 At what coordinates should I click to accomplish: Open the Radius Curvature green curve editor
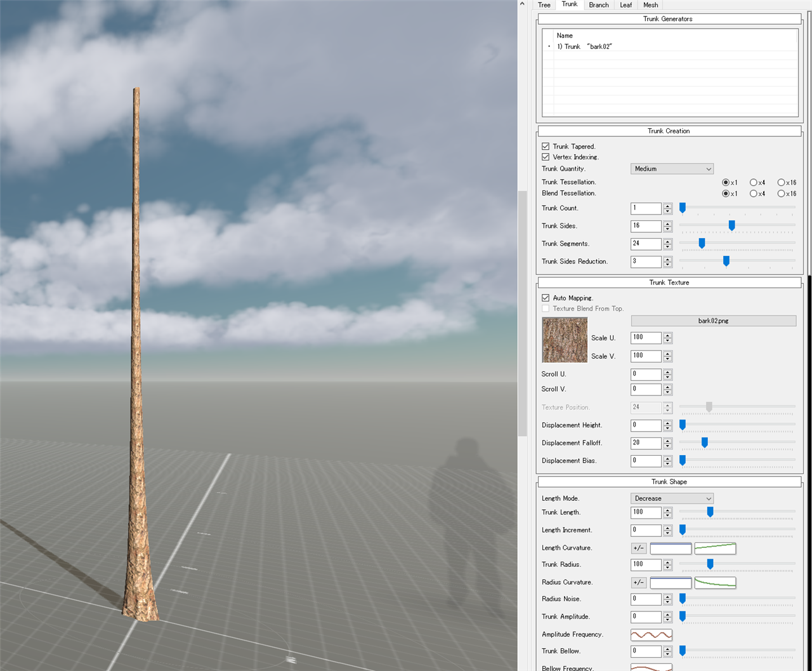(x=715, y=582)
